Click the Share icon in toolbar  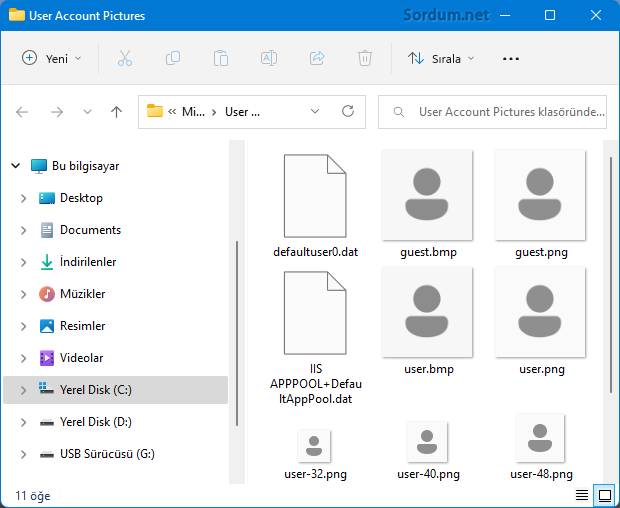[317, 59]
